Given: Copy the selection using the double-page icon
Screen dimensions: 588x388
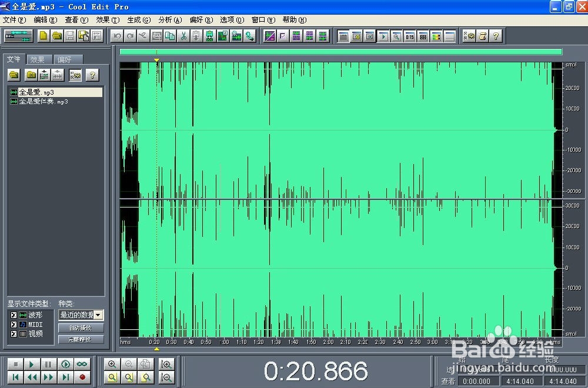Looking at the screenshot, I should 170,36.
